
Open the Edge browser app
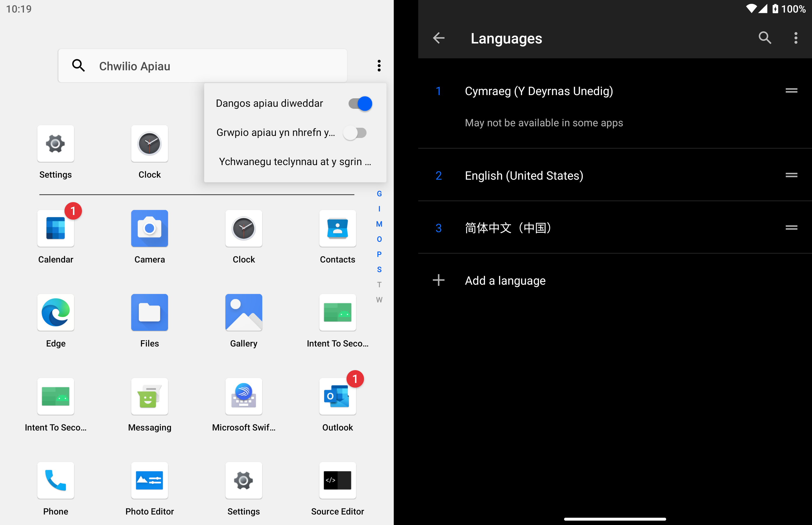coord(56,313)
